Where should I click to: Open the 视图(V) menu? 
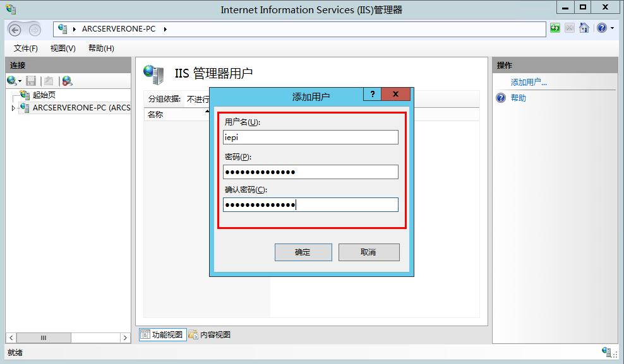click(x=63, y=49)
